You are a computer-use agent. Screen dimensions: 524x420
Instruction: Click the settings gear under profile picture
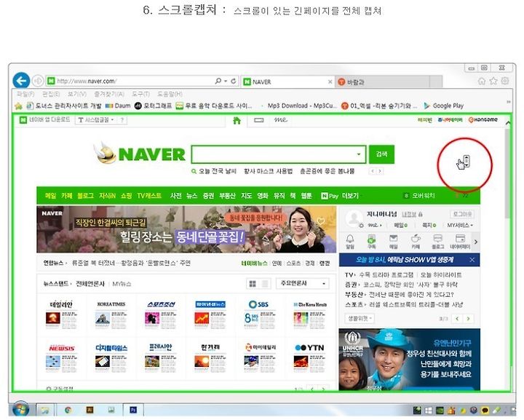pyautogui.click(x=361, y=226)
